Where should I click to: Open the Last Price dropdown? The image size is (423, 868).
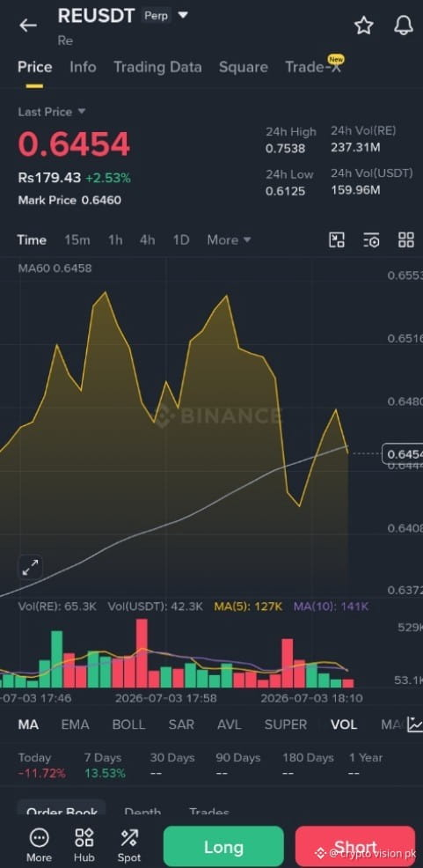52,112
